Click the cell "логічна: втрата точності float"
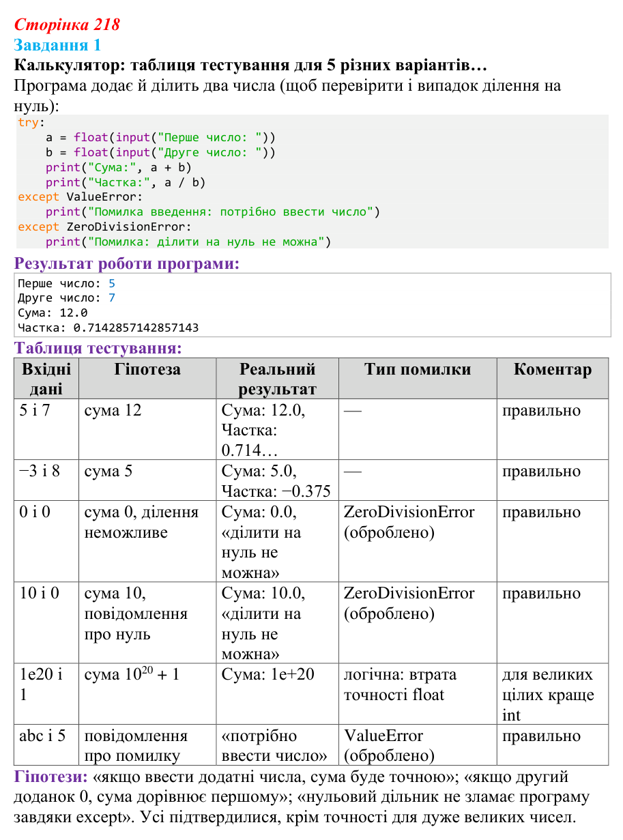This screenshot has width=623, height=840. [x=418, y=694]
